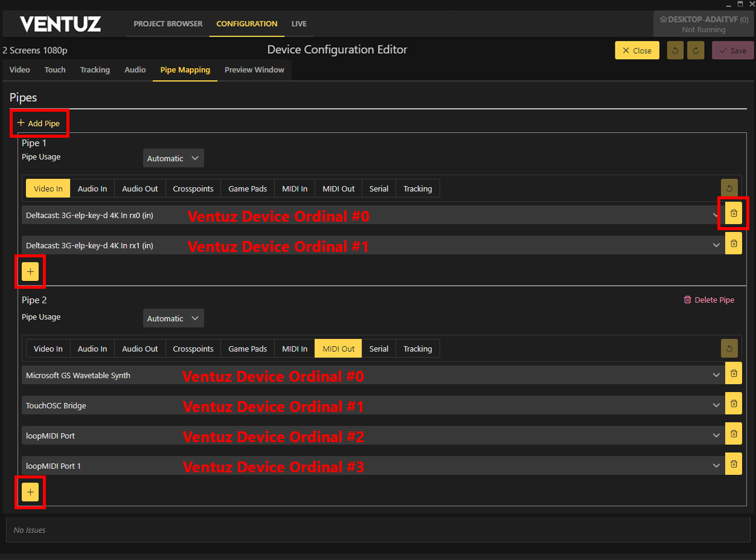The height and width of the screenshot is (560, 756).
Task: Click the redo icon beside Save
Action: click(696, 51)
